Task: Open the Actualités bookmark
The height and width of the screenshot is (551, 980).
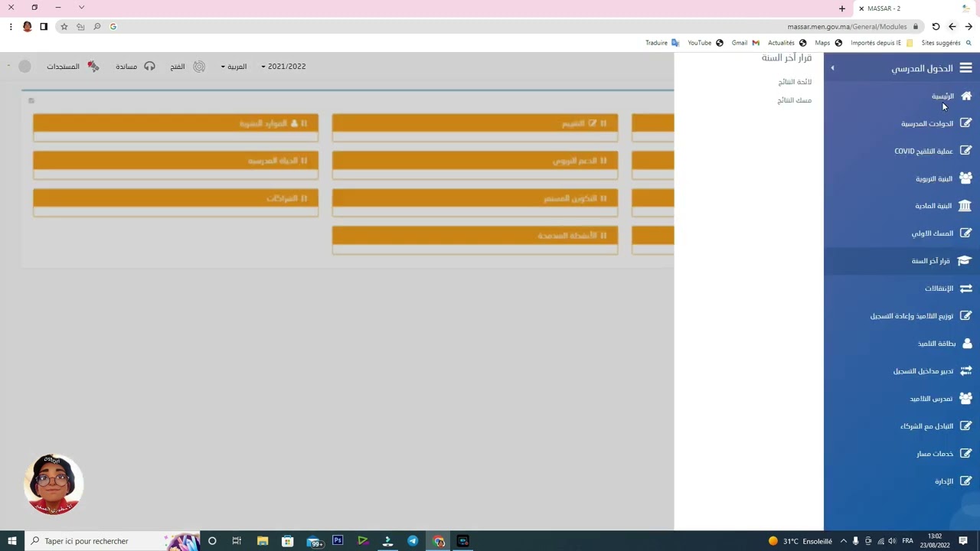Action: click(x=787, y=43)
